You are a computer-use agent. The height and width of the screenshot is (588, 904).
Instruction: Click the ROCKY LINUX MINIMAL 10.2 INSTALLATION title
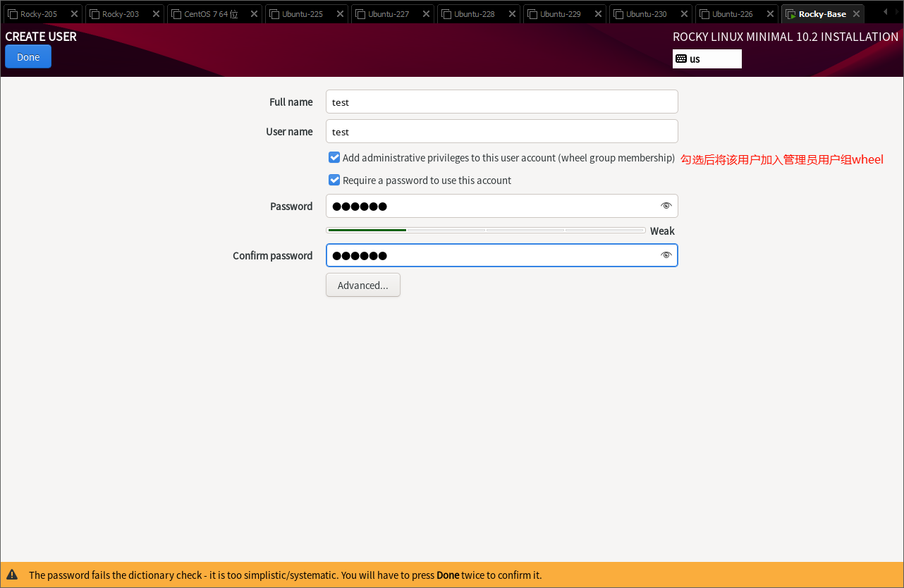[786, 37]
